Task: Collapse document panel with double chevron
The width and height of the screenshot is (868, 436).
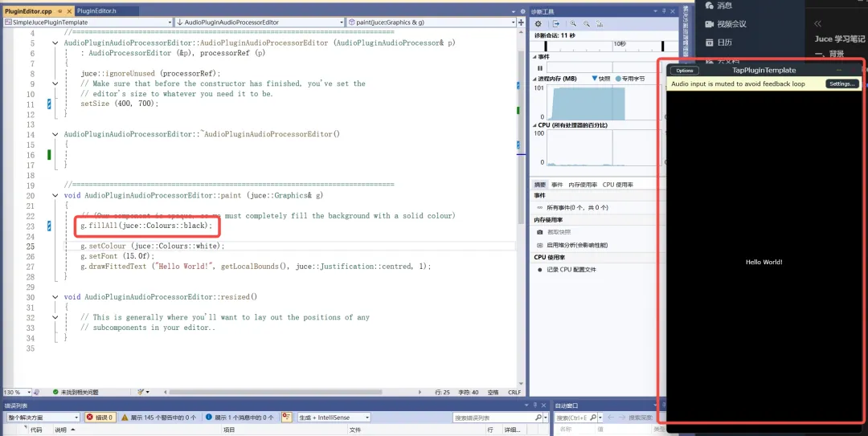Action: 817,24
